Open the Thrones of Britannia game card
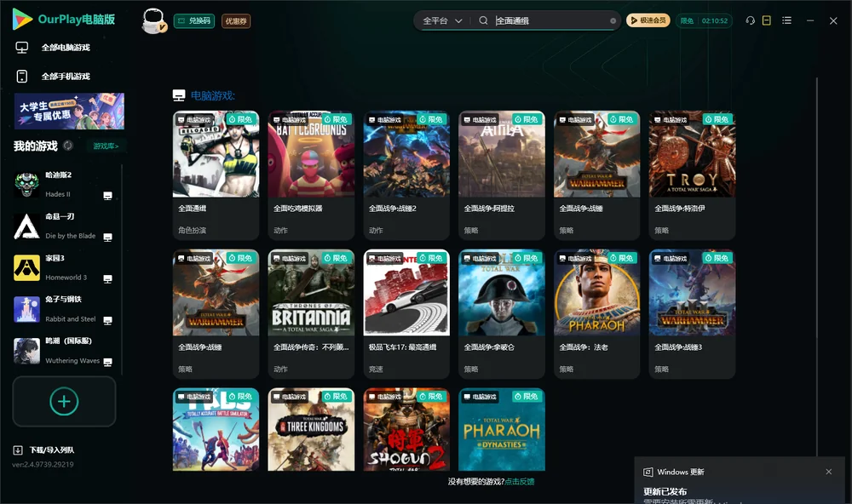Image resolution: width=852 pixels, height=504 pixels. 311,314
